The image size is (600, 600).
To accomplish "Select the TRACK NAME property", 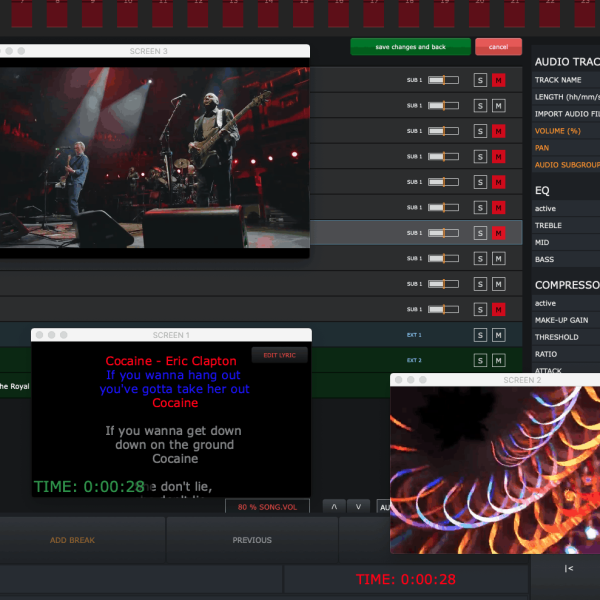I will (566, 80).
